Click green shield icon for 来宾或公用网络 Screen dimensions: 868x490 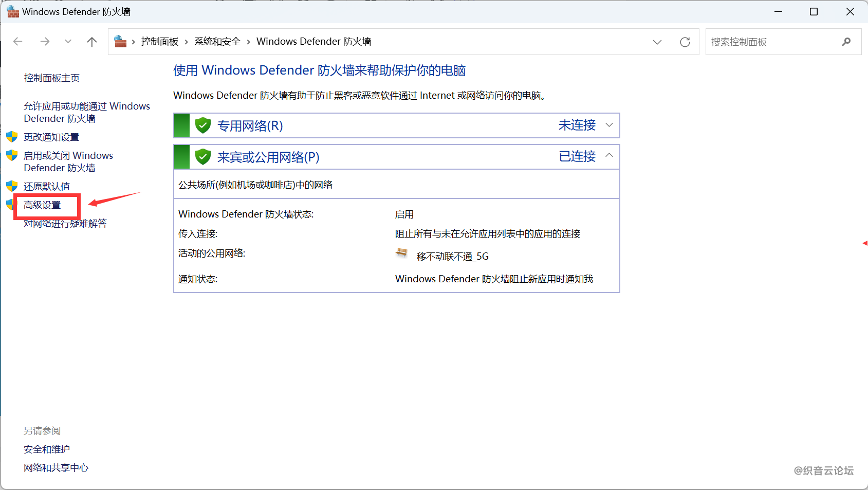click(x=203, y=157)
